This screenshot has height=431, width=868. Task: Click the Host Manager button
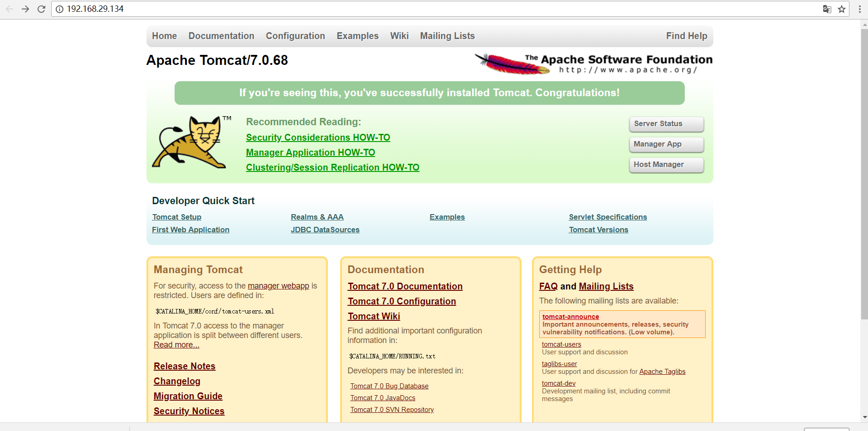[667, 165]
